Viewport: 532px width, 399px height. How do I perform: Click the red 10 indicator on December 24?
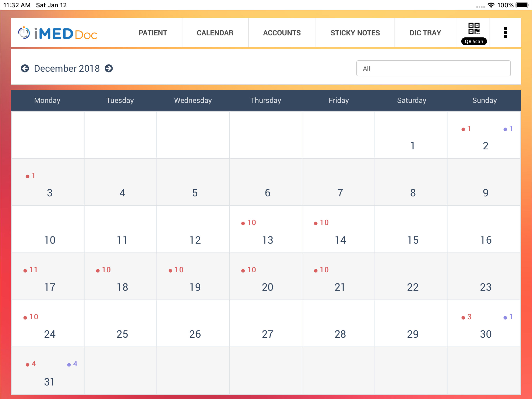click(x=31, y=317)
